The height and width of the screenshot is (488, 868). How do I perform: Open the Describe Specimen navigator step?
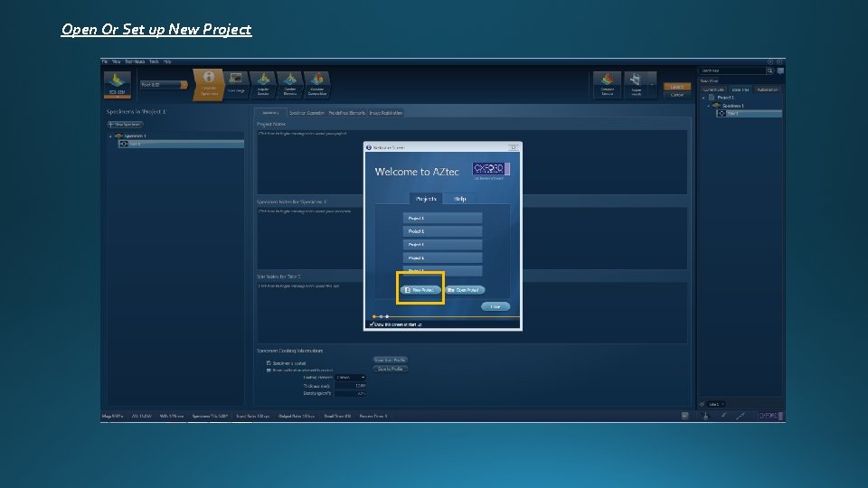coord(208,85)
